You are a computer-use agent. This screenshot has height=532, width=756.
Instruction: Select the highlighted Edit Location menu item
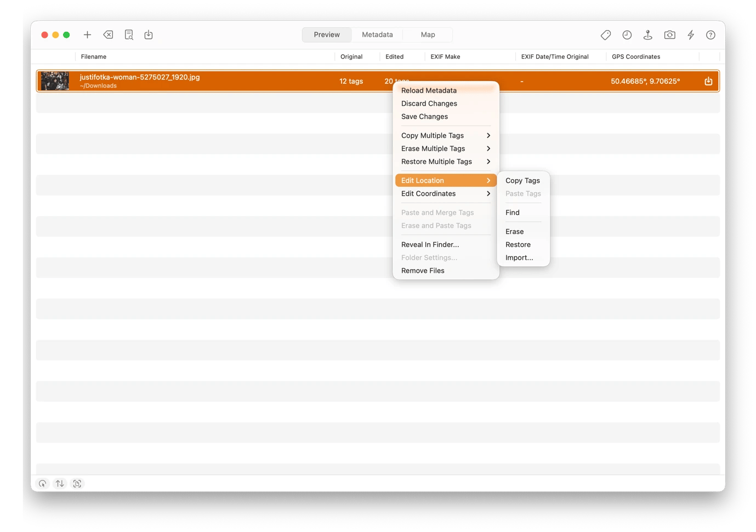(x=446, y=180)
